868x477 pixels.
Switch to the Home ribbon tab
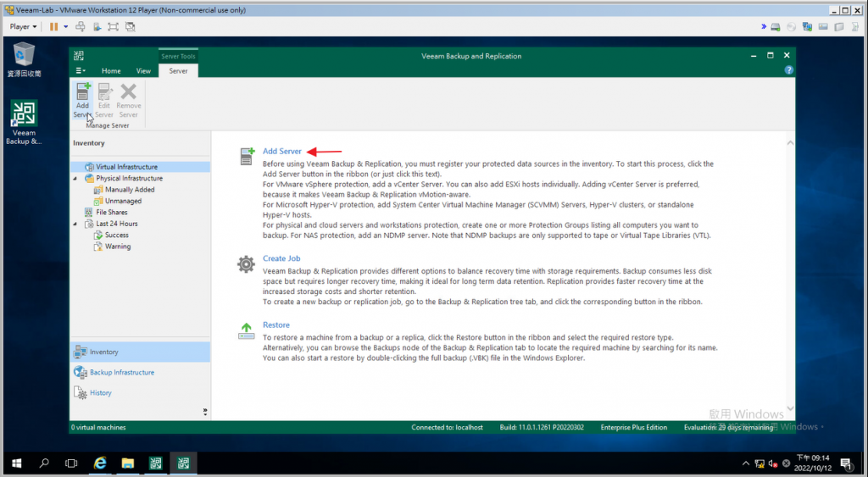point(111,71)
